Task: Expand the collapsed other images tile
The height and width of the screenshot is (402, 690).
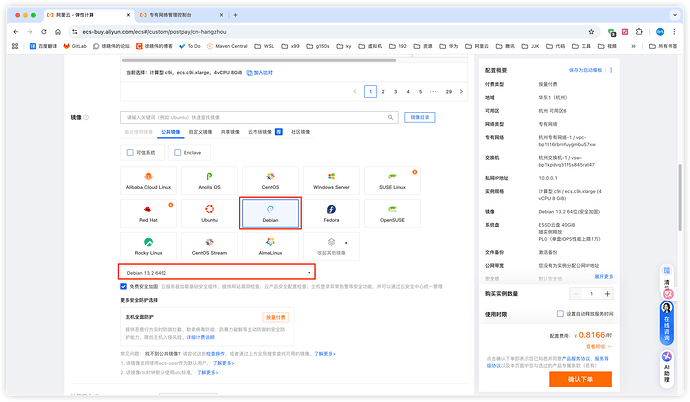Action: pyautogui.click(x=331, y=245)
